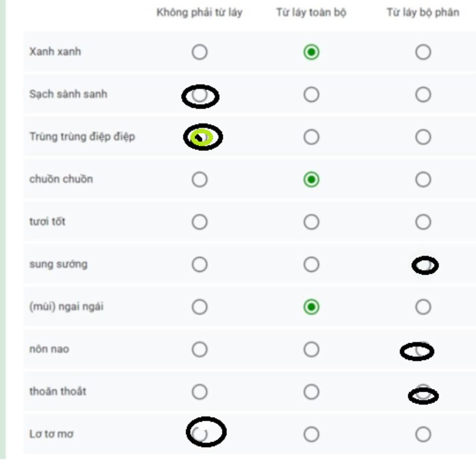Mark sung sướng as 'Không phải từ láy'
The image size is (476, 460).
(x=199, y=264)
